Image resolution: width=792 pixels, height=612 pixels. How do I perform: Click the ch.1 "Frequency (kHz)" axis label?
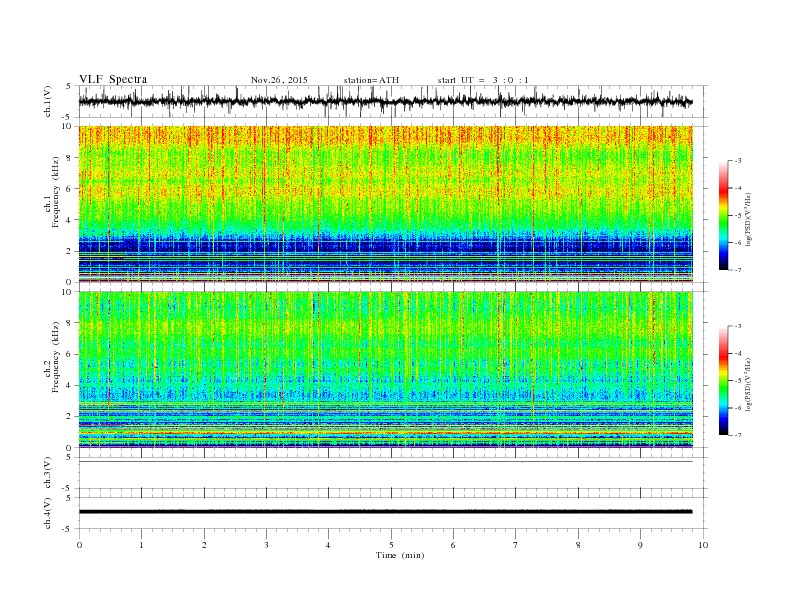(x=56, y=192)
